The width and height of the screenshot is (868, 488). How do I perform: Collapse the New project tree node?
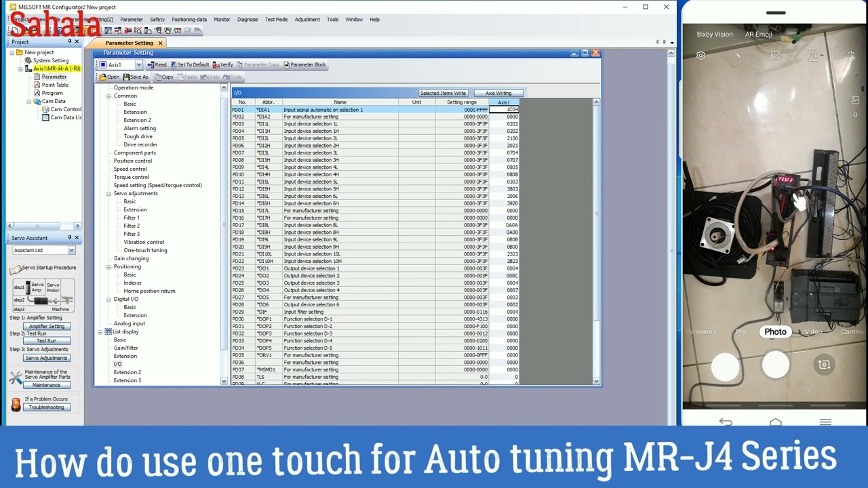(x=12, y=52)
